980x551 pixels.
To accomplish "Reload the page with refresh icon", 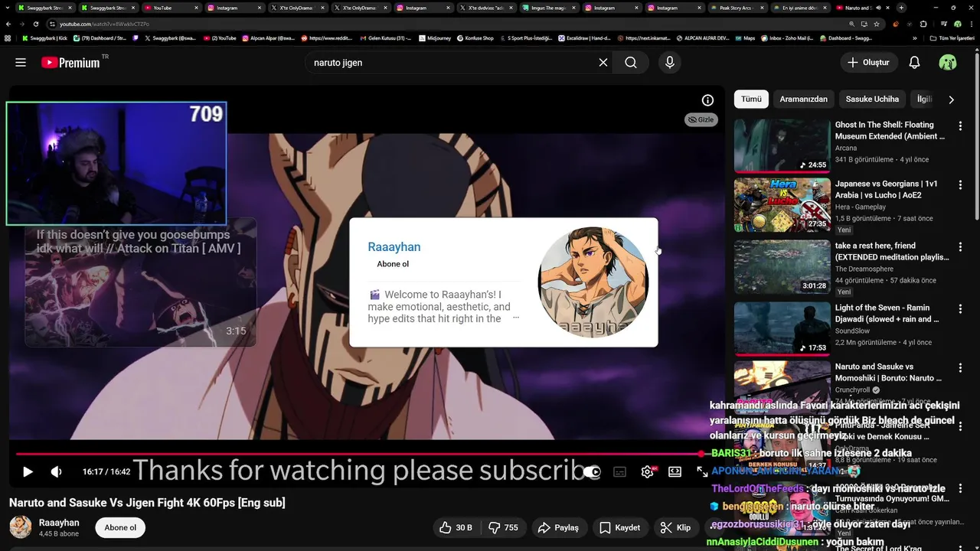I will click(x=35, y=24).
